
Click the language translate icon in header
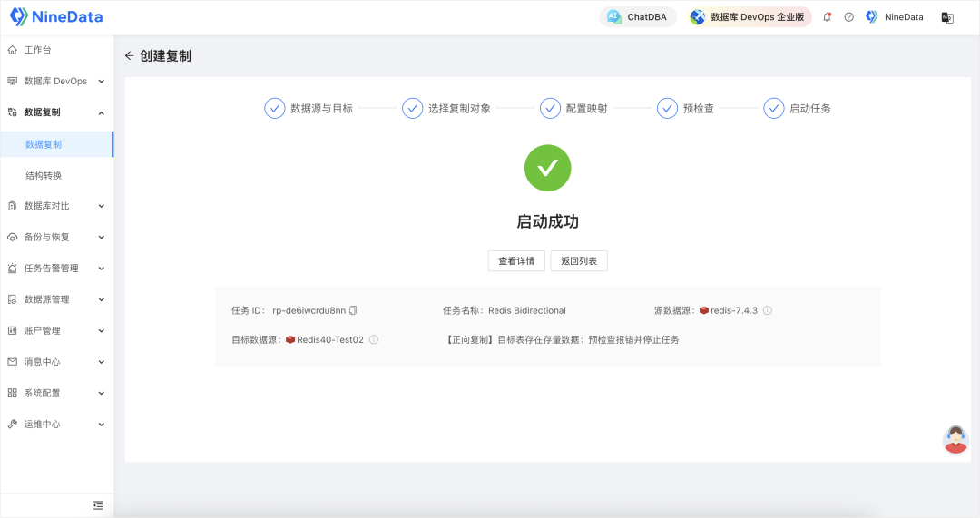[946, 17]
